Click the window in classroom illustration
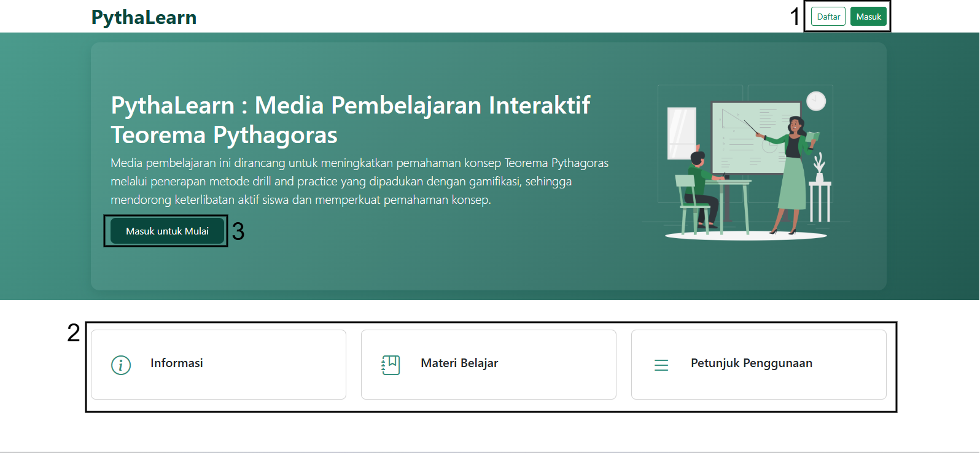 [682, 133]
